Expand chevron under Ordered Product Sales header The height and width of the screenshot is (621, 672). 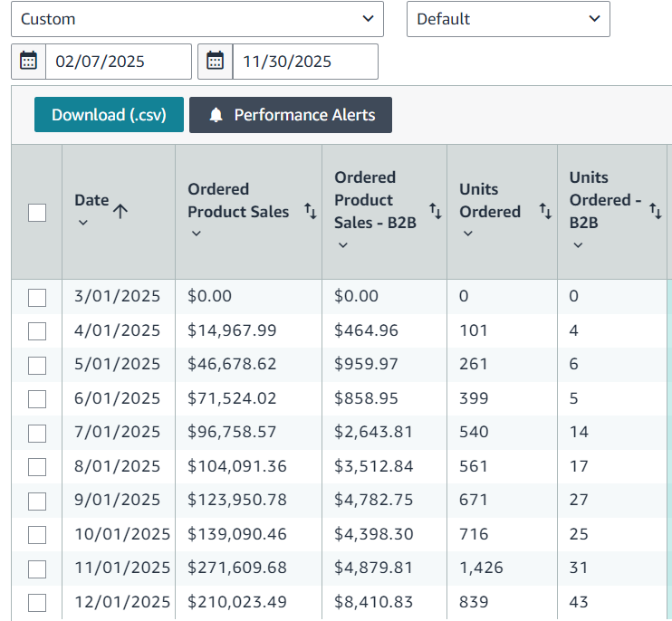point(197,234)
